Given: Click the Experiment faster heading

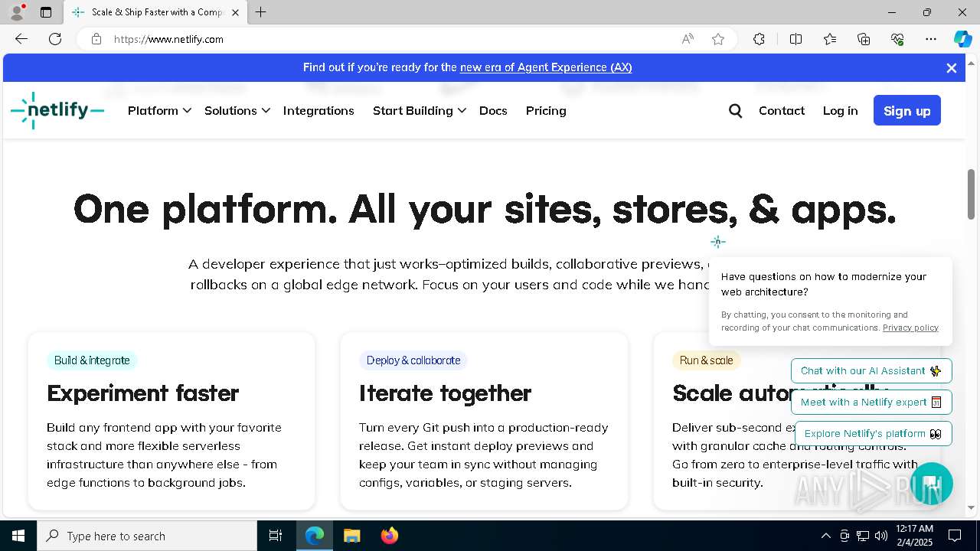Looking at the screenshot, I should [x=142, y=393].
